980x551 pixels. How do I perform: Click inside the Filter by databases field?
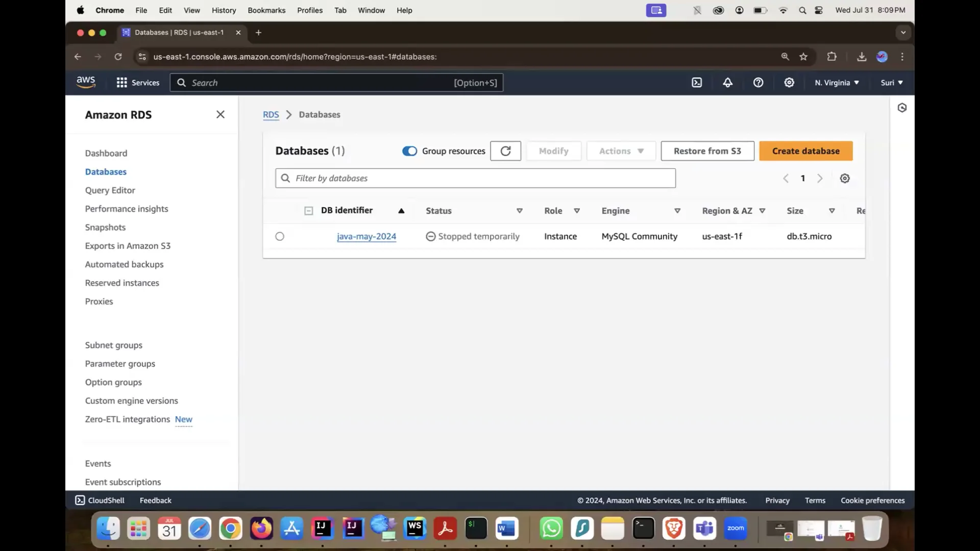click(475, 178)
